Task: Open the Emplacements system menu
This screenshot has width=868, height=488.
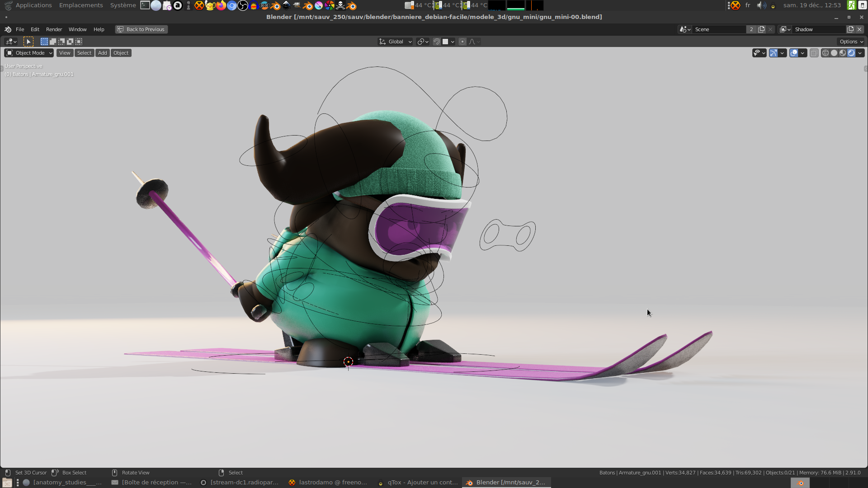Action: point(81,5)
